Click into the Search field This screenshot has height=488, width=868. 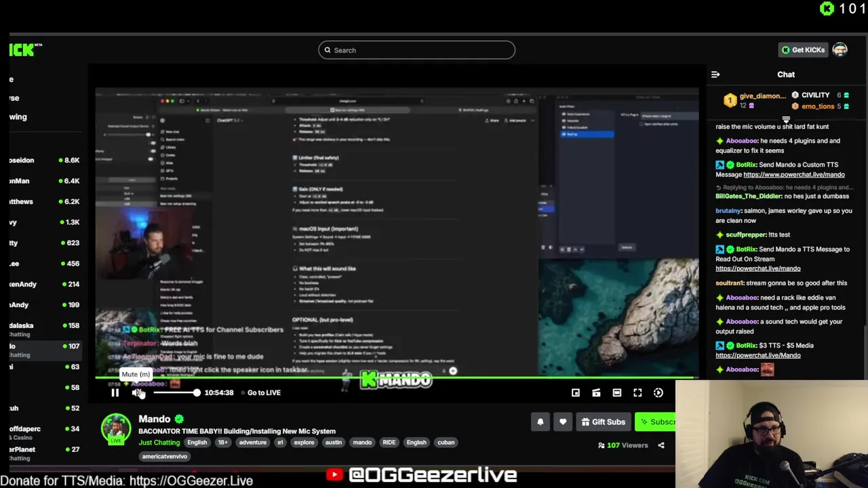point(416,50)
